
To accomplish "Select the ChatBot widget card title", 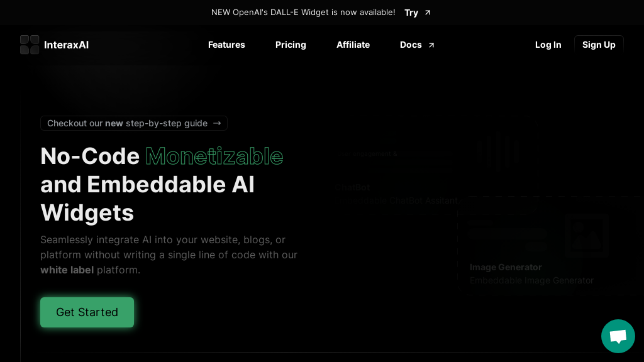I will (x=353, y=187).
